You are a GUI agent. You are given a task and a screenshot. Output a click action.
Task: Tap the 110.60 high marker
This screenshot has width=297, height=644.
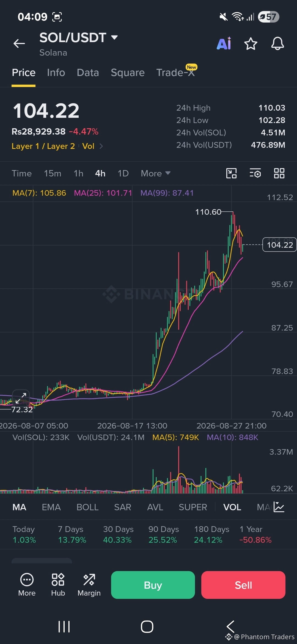coord(208,212)
